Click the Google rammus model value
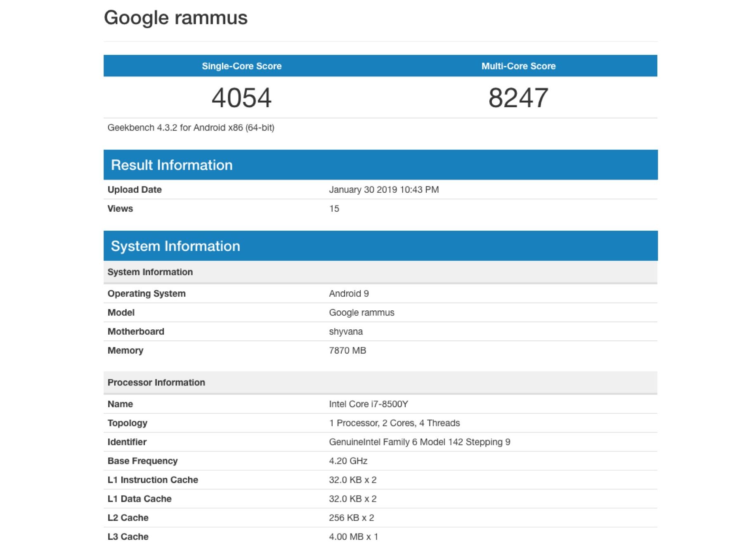The image size is (756, 555). 361,312
